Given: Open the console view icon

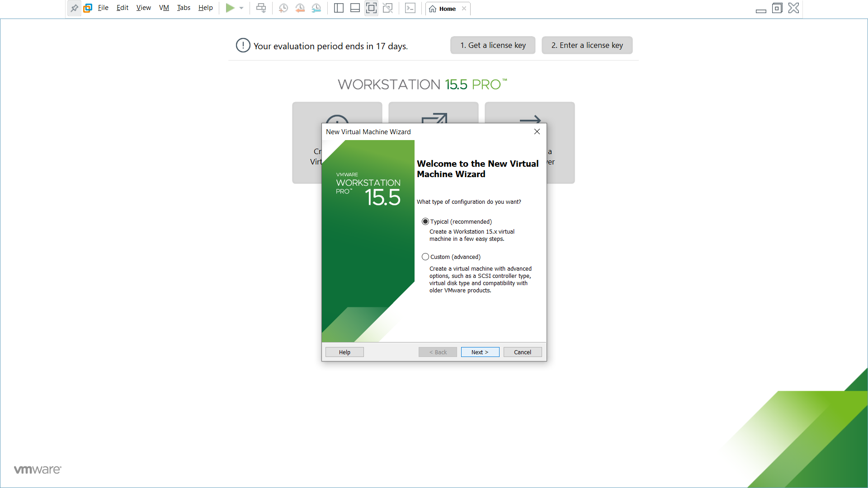Looking at the screenshot, I should coord(410,8).
